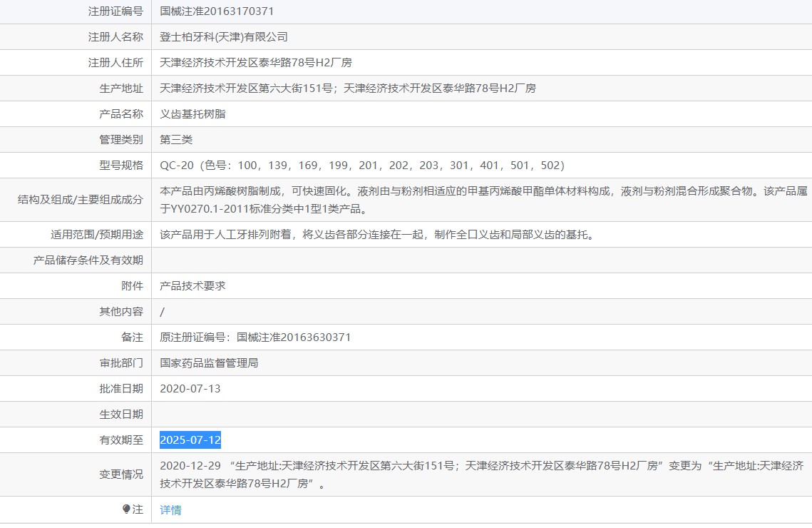The height and width of the screenshot is (528, 812).
Task: Click the 备注 field label
Action: 132,337
